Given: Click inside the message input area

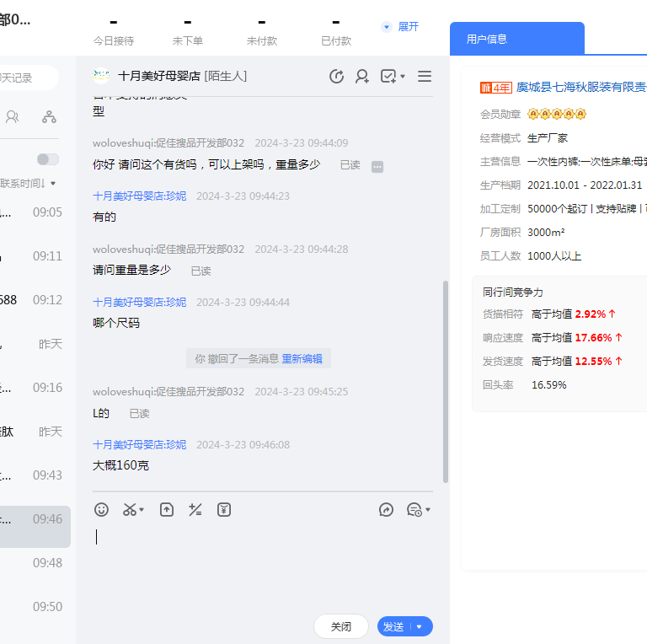Looking at the screenshot, I should click(261, 565).
